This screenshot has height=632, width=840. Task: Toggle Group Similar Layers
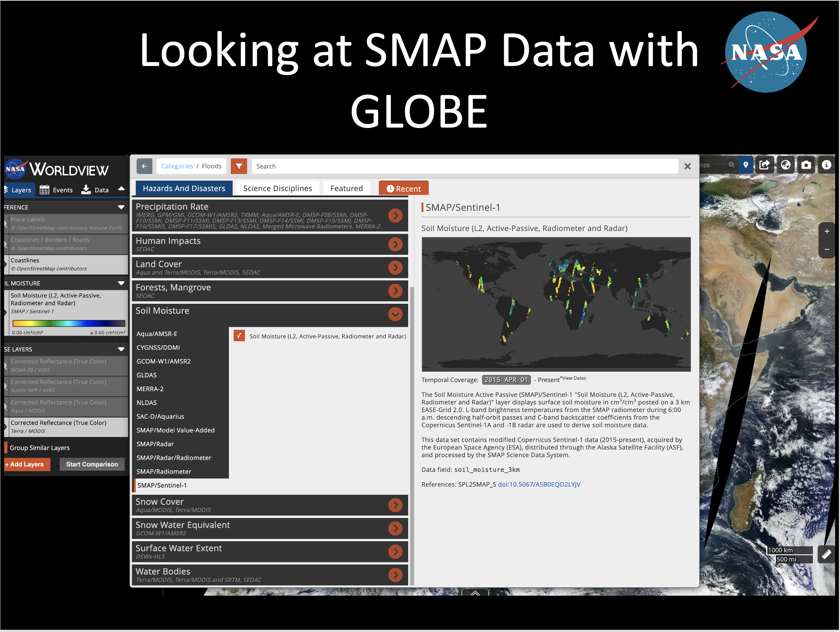pos(6,448)
